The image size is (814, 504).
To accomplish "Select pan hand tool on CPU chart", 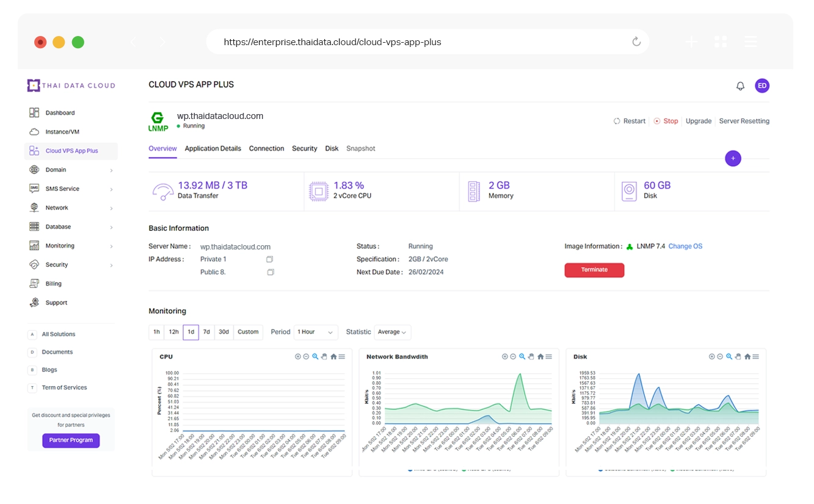I will pyautogui.click(x=324, y=357).
